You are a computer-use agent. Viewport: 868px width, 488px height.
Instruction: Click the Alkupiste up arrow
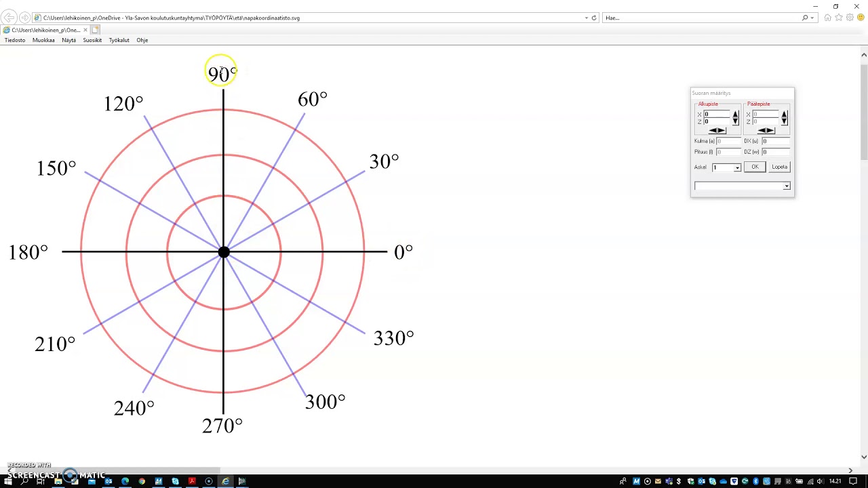(x=735, y=115)
